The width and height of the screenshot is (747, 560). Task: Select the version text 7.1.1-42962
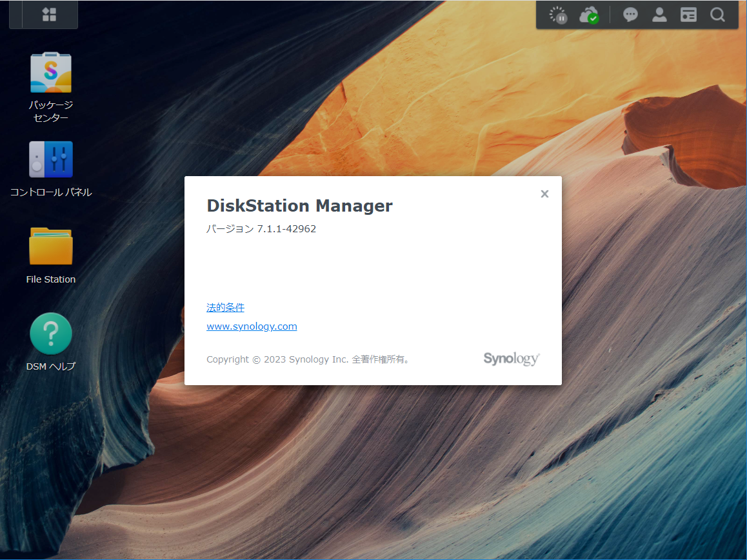click(x=286, y=229)
